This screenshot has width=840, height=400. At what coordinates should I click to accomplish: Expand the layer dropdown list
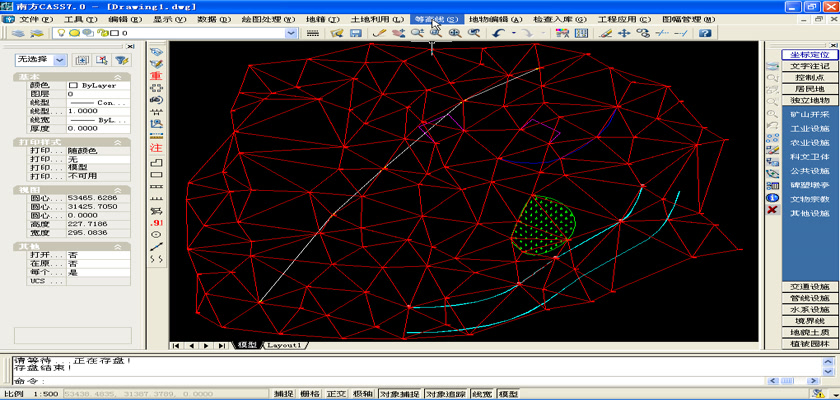click(291, 33)
